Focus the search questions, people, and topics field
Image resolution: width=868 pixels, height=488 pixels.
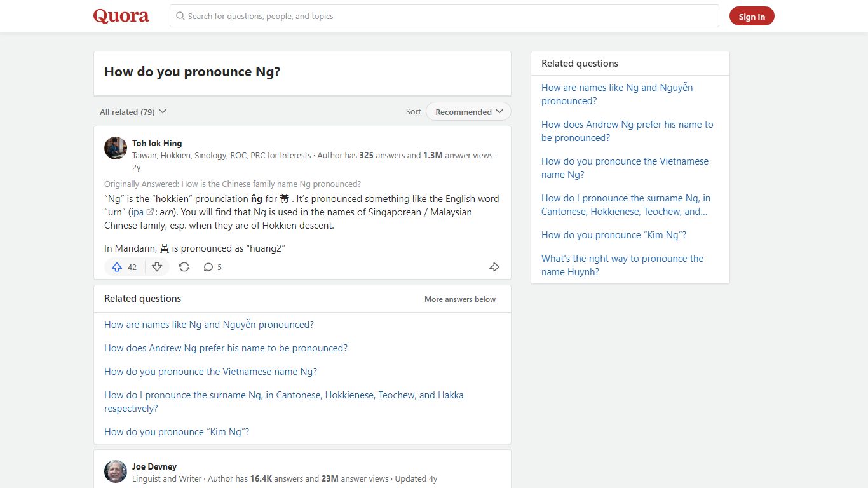(444, 16)
